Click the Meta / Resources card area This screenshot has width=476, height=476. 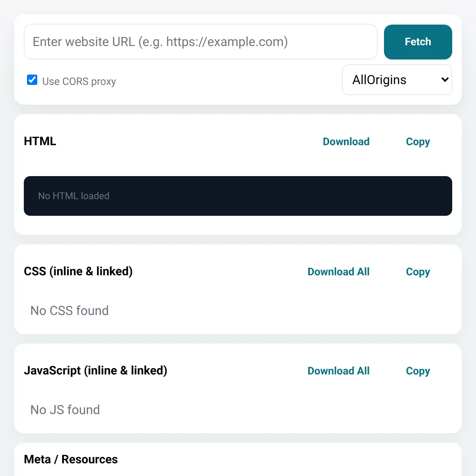pos(238,459)
